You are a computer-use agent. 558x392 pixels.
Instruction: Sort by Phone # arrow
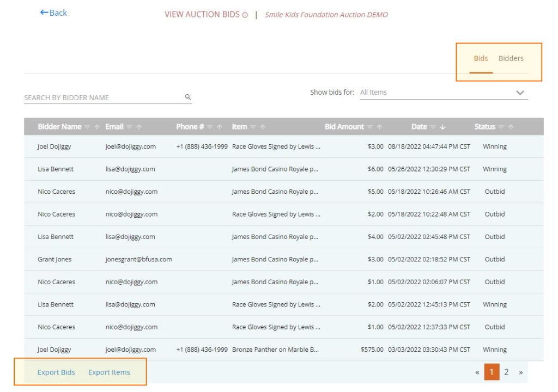click(x=220, y=127)
